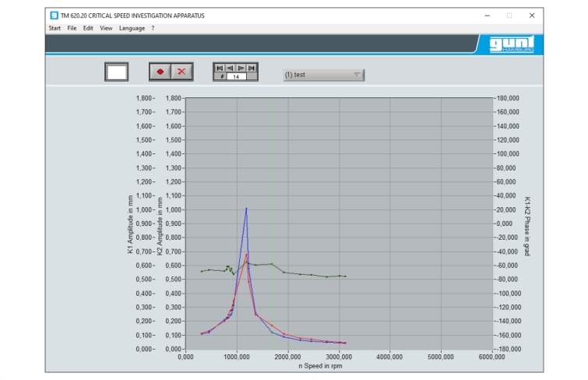This screenshot has width=588, height=380.
Task: Click the '180,000' phase axis top label
Action: coord(508,98)
